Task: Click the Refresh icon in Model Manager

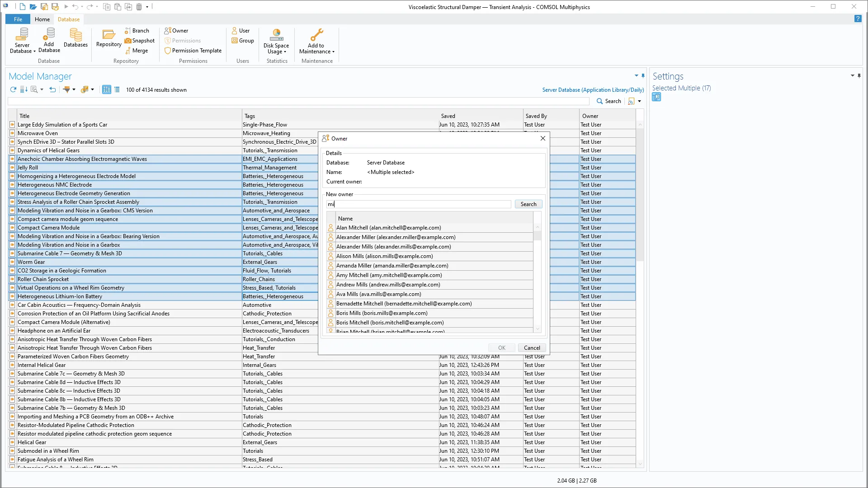Action: click(13, 89)
